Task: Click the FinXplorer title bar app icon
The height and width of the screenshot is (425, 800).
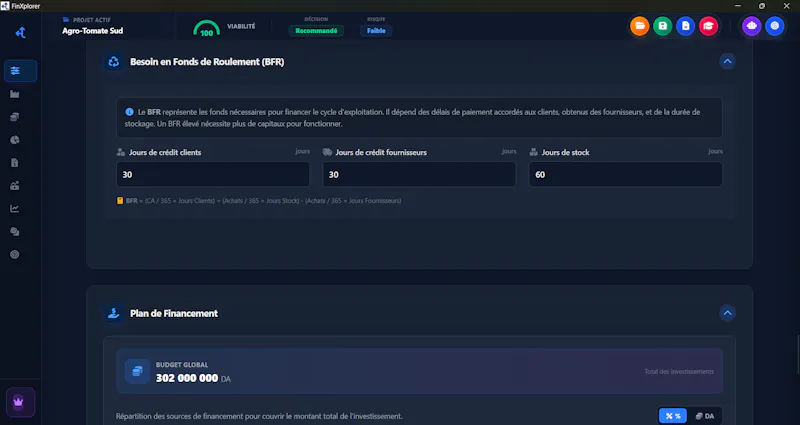Action: [x=5, y=6]
